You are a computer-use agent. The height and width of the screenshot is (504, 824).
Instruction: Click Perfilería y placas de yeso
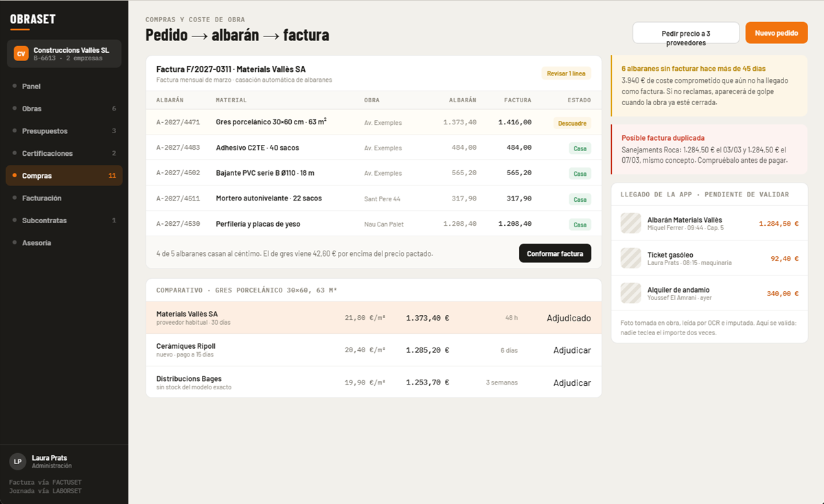[x=257, y=224]
